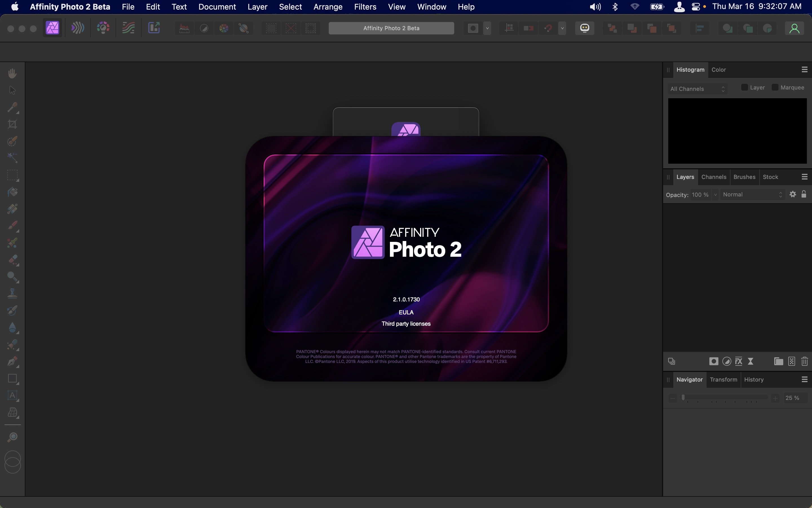Open the Export Persona
Screen dimensions: 812x508
[154, 28]
